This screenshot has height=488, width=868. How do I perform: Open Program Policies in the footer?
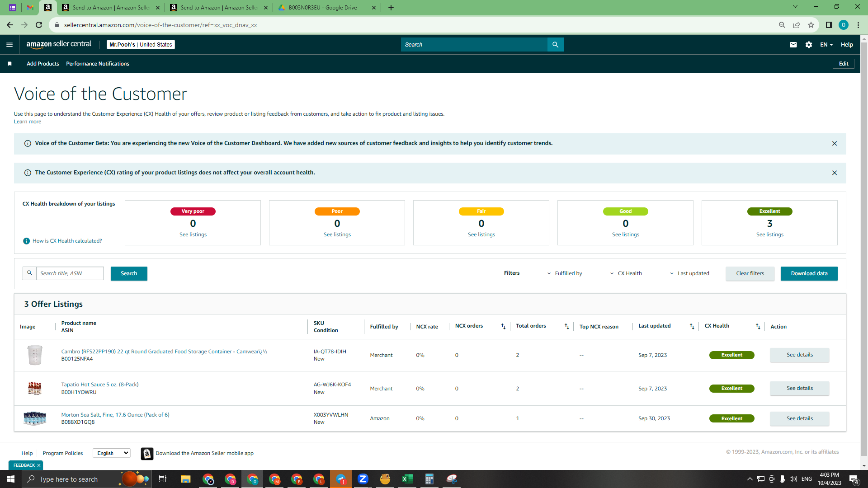pos(63,453)
